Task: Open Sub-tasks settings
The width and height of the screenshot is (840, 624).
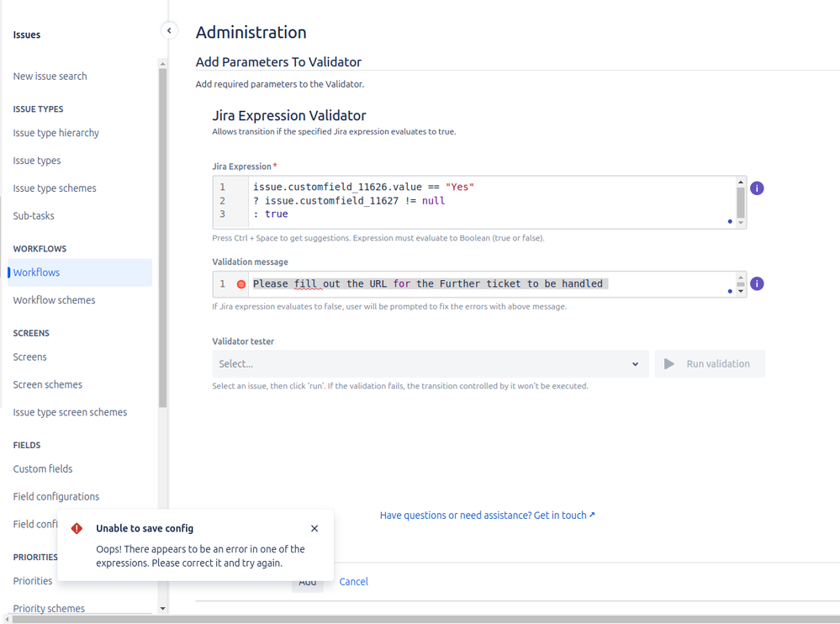Action: tap(34, 216)
